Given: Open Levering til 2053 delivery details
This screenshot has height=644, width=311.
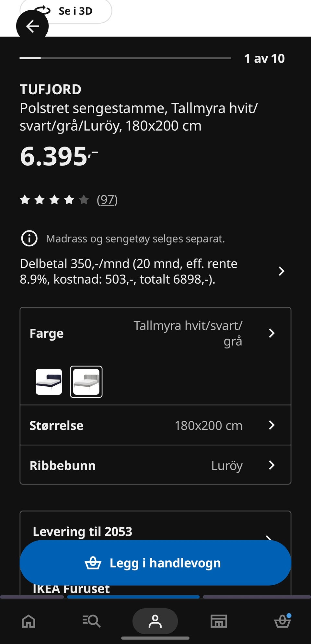Looking at the screenshot, I should pos(83,532).
